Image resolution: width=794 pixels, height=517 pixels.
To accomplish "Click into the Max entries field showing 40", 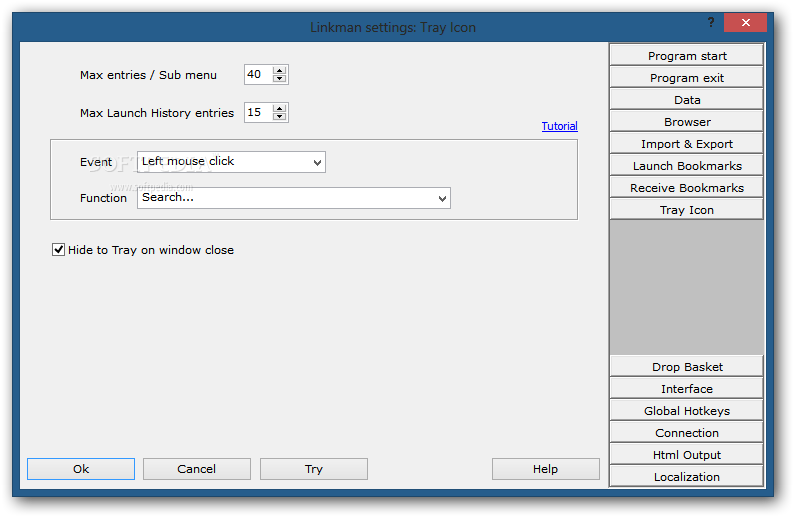I will tap(258, 74).
